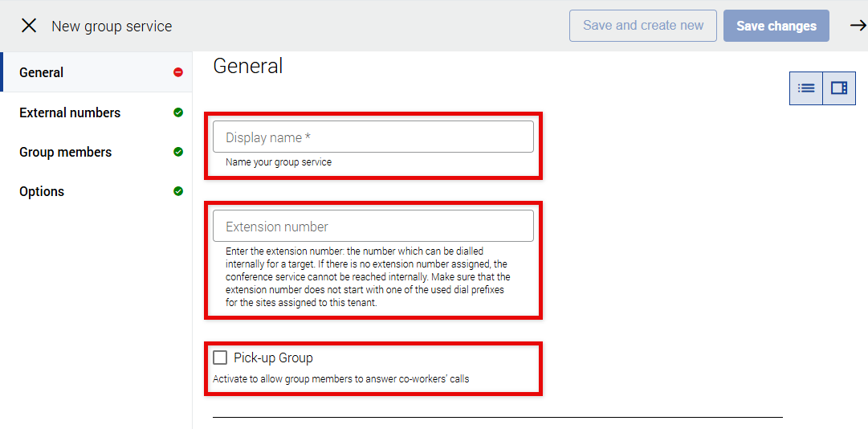The image size is (868, 429).
Task: Open the General section tab
Action: click(42, 72)
